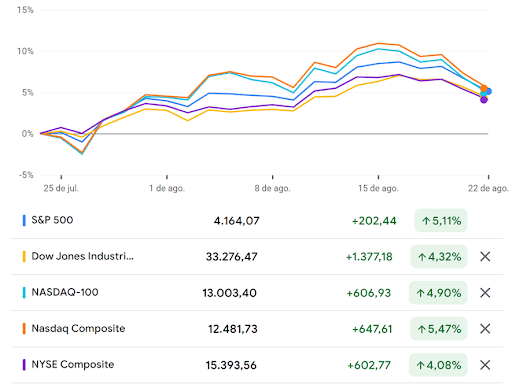
Task: Click the 1 de ago. axis label
Action: click(x=167, y=188)
